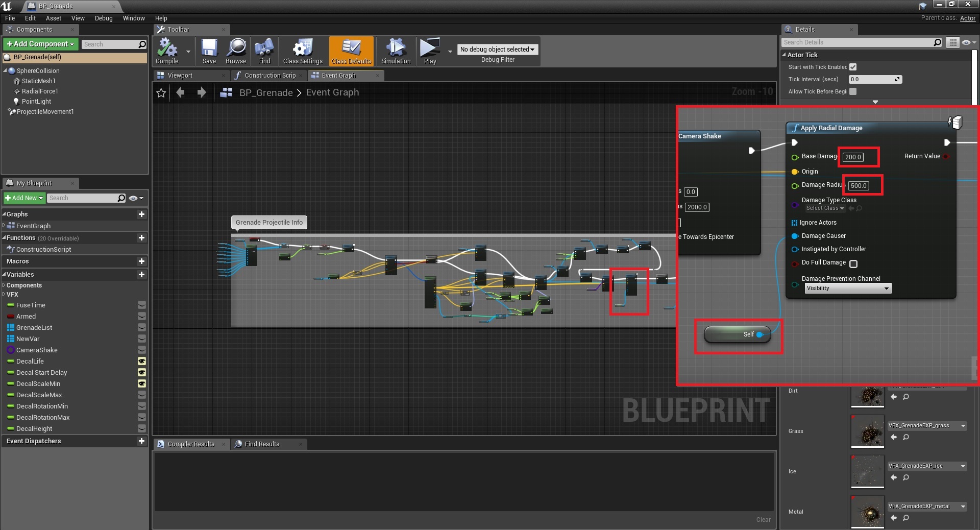980x530 pixels.
Task: Click Browse to find asset in content browser
Action: coord(236,51)
